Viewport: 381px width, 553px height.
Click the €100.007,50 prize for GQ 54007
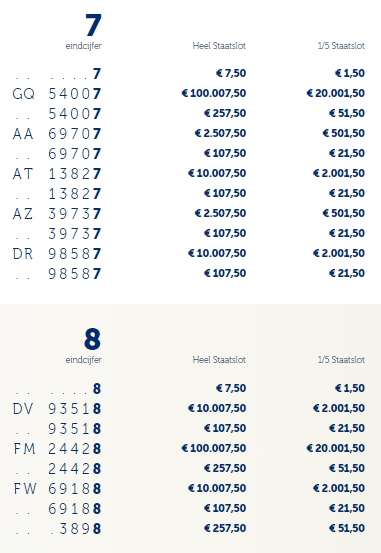coord(214,93)
